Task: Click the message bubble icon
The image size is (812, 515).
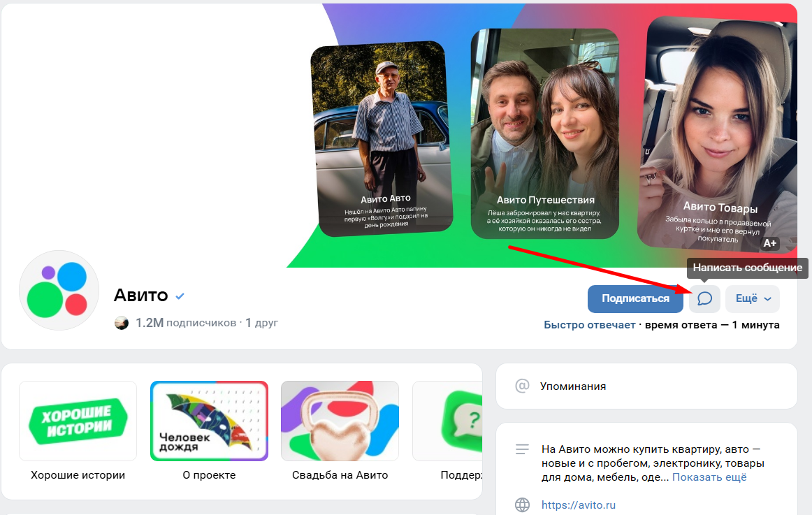Action: 704,299
